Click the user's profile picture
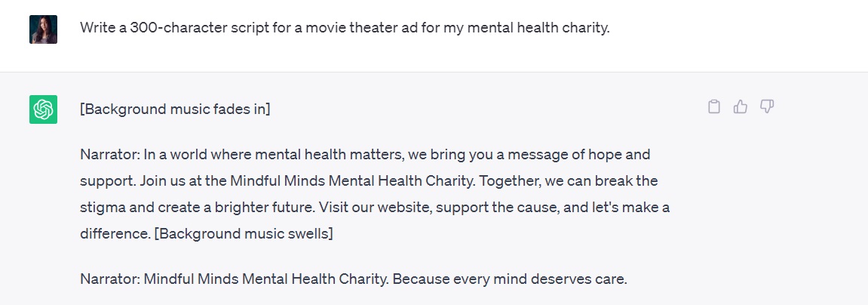Screen dimensions: 868x305 point(43,29)
